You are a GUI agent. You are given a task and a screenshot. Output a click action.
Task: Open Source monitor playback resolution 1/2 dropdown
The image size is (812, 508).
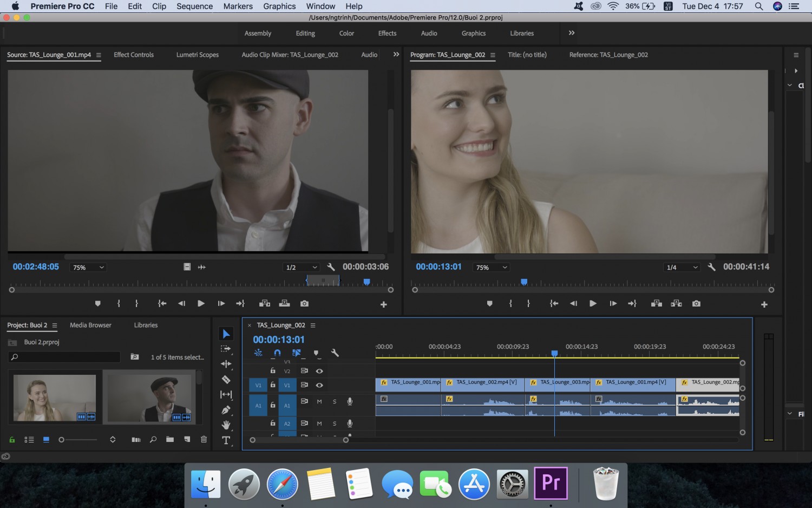tap(302, 268)
